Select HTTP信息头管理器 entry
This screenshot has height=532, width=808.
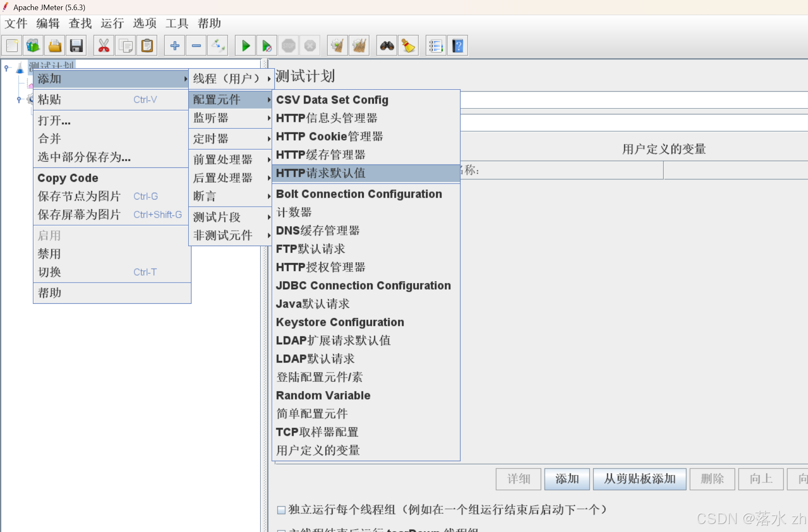[x=366, y=118]
